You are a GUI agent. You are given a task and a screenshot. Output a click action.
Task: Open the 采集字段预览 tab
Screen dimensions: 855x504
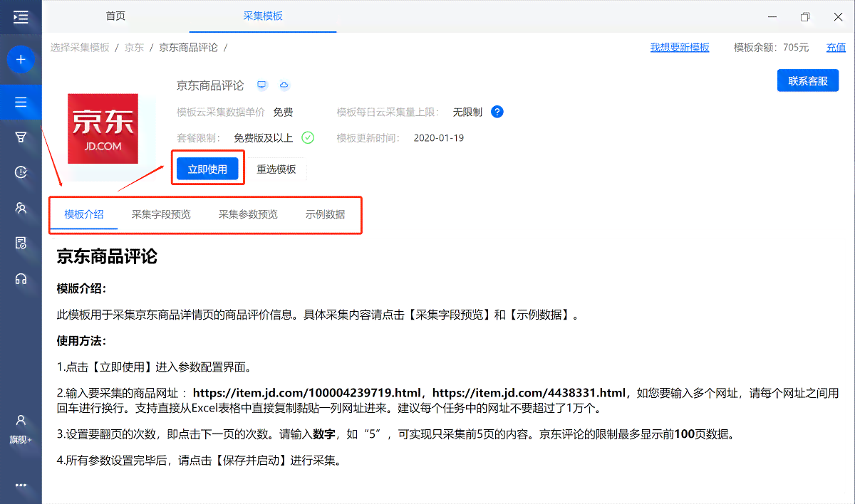coord(161,214)
